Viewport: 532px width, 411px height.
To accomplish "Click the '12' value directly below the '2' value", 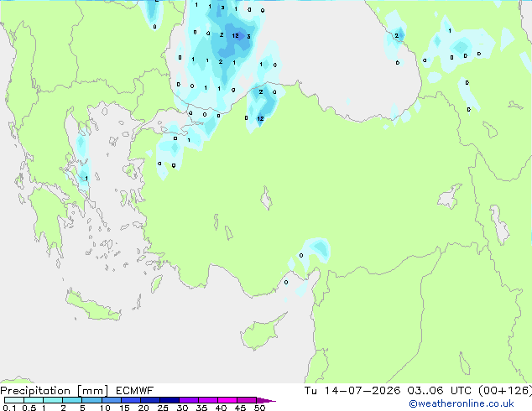I will coord(260,119).
